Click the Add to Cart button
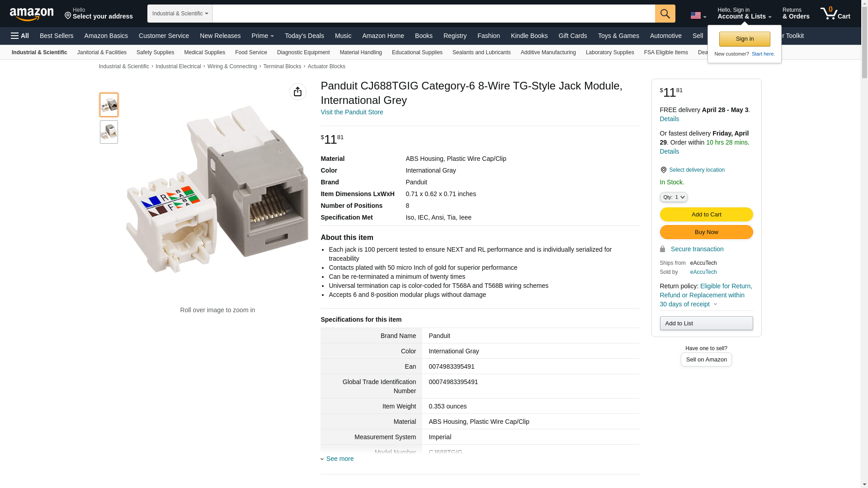The height and width of the screenshot is (488, 868). [x=706, y=215]
